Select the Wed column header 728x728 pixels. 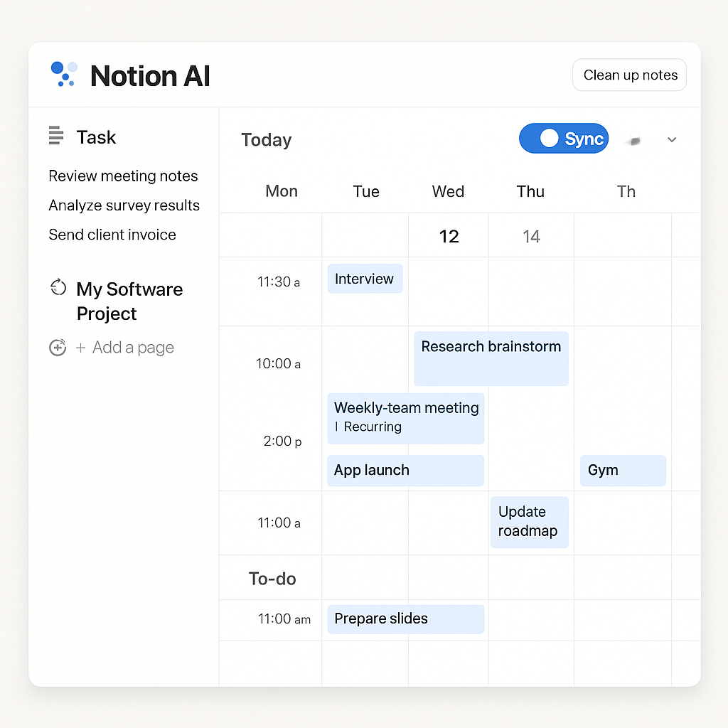pyautogui.click(x=448, y=191)
